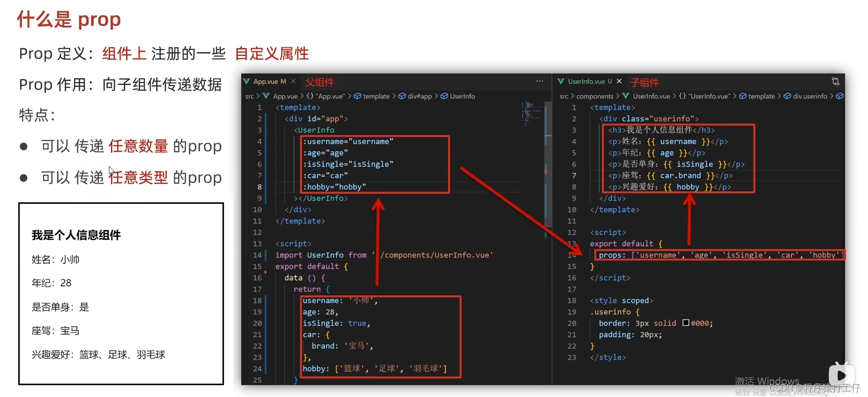Select the template breadcrumb in UserInfo.vue editor
This screenshot has height=397, width=868.
click(x=761, y=96)
